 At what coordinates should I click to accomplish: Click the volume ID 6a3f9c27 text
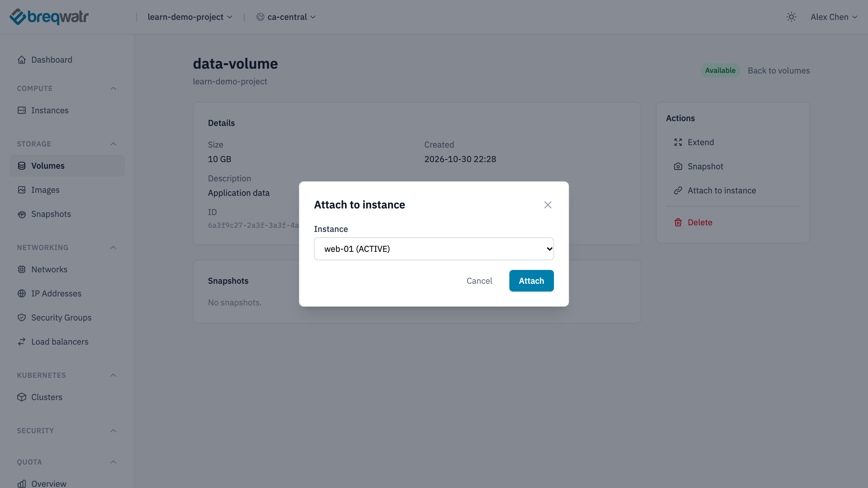(253, 225)
